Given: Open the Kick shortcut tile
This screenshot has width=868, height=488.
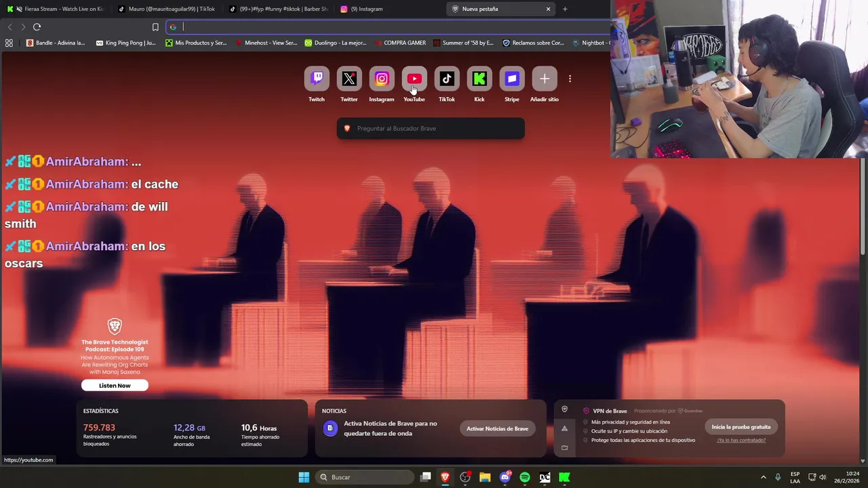Looking at the screenshot, I should [479, 79].
